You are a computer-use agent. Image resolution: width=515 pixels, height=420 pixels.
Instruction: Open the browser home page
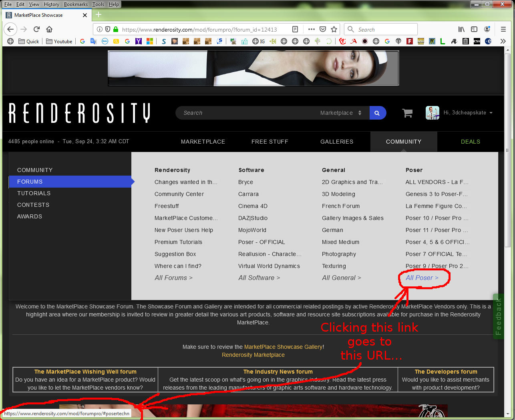pyautogui.click(x=49, y=29)
